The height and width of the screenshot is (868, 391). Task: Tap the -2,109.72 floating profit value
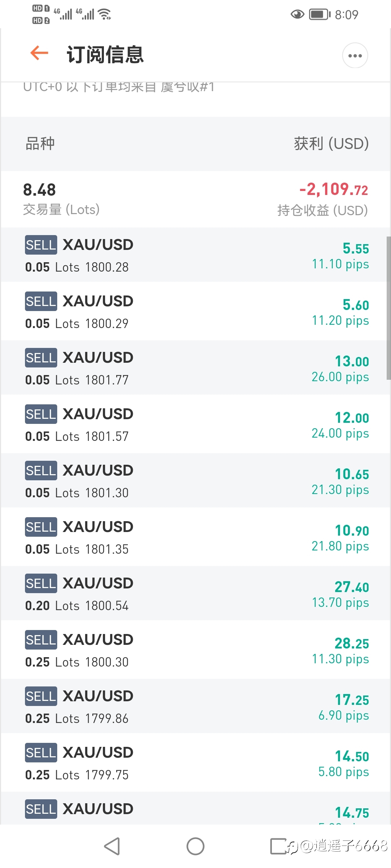coord(333,189)
